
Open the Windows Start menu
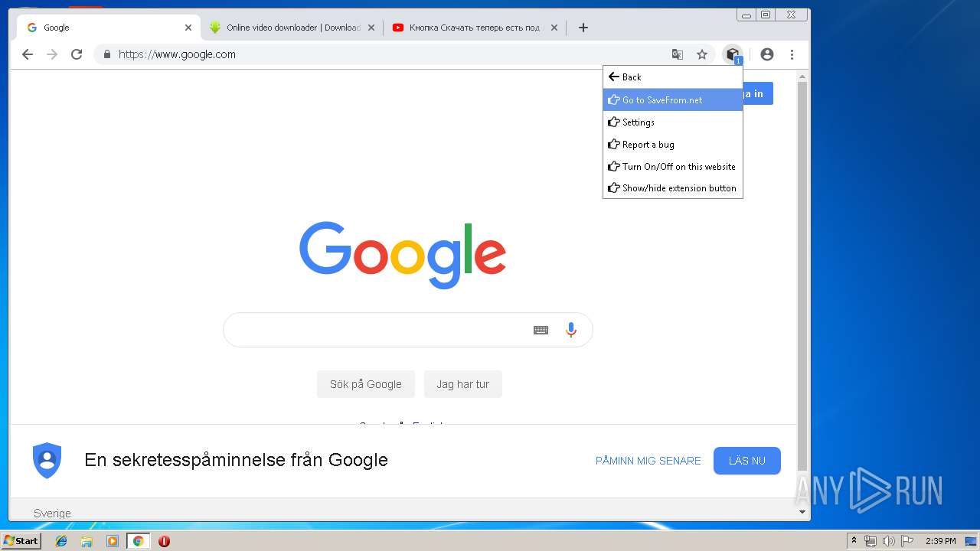click(x=21, y=541)
